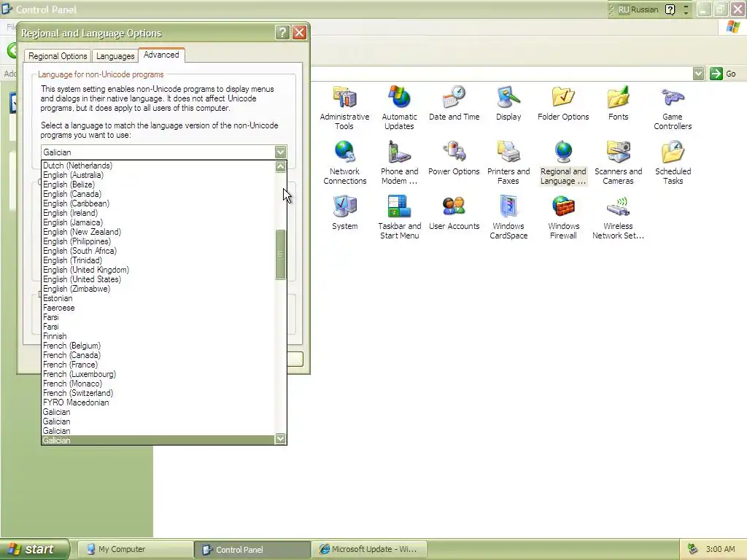Switch to Microsoft Update taskbar button
The width and height of the screenshot is (747, 560).
pyautogui.click(x=371, y=550)
